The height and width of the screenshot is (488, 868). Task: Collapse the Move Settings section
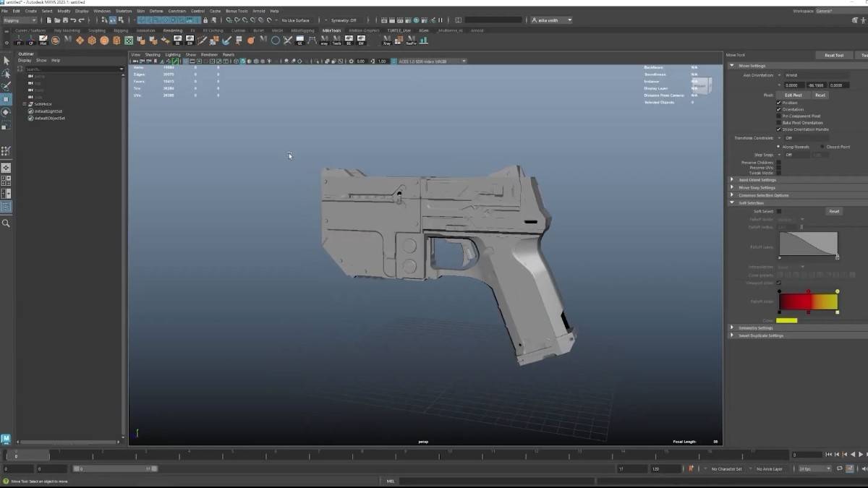(732, 66)
